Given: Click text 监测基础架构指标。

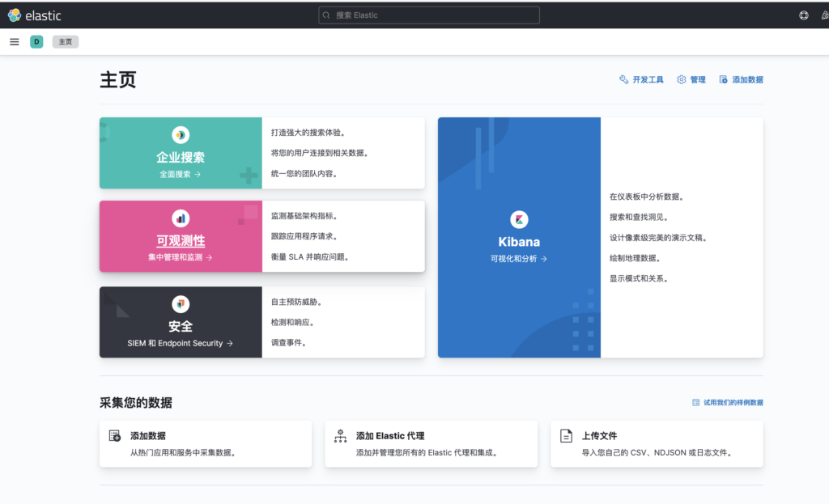Looking at the screenshot, I should tap(305, 216).
